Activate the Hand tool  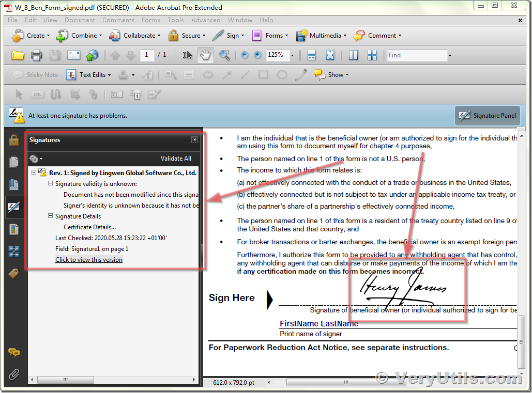tap(205, 55)
